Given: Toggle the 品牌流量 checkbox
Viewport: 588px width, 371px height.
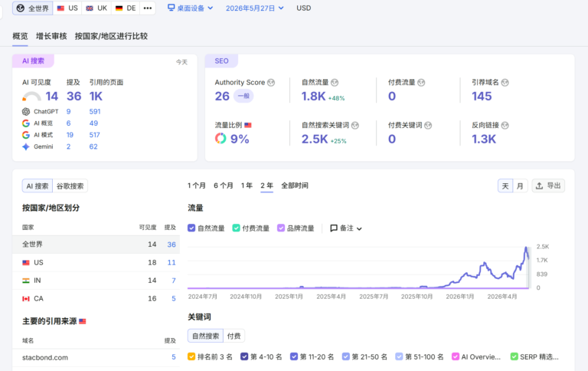Looking at the screenshot, I should click(x=281, y=228).
